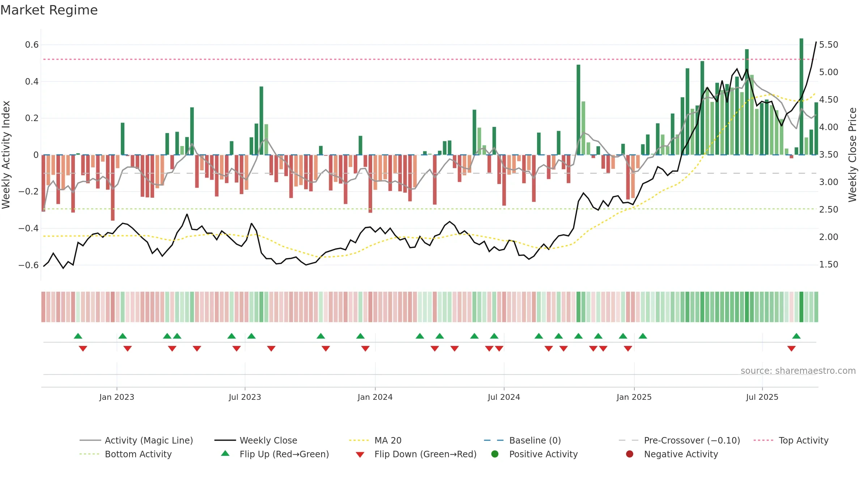Click the 0.6 left axis tick
Viewport: 868px width, 488px height.
pyautogui.click(x=32, y=45)
